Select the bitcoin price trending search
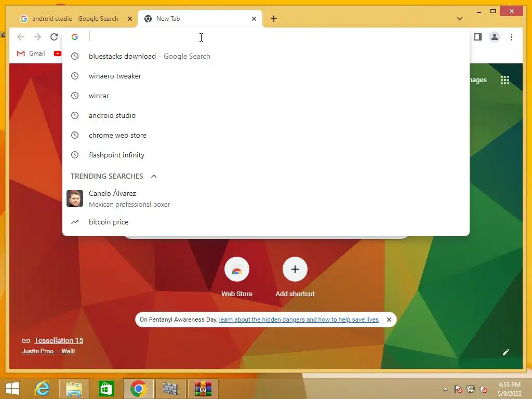Viewport: 532px width, 399px height. click(266, 222)
